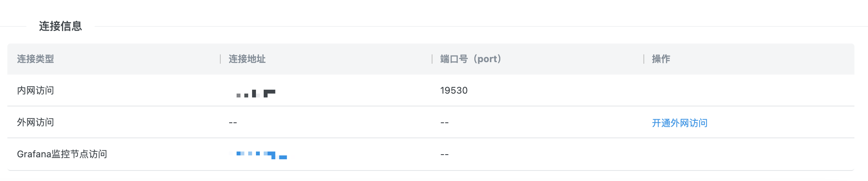Click divider between 连接地址 and 端口号 headers
The width and height of the screenshot is (868, 181).
[x=432, y=59]
